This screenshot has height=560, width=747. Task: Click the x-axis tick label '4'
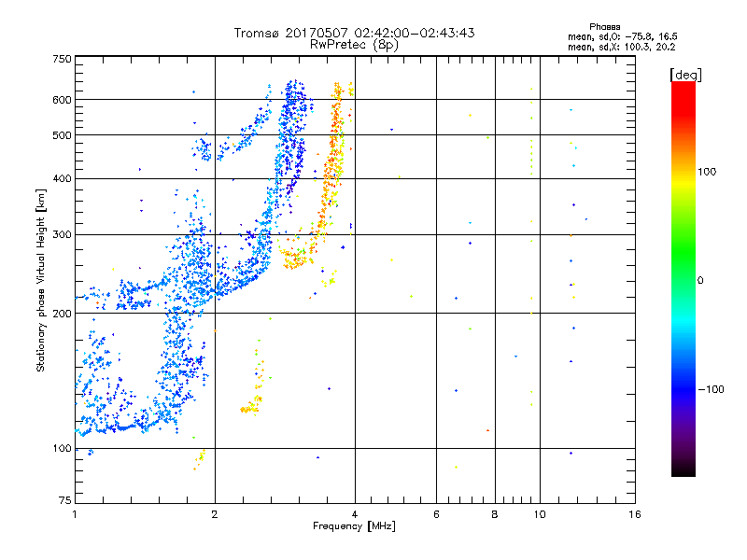click(355, 514)
